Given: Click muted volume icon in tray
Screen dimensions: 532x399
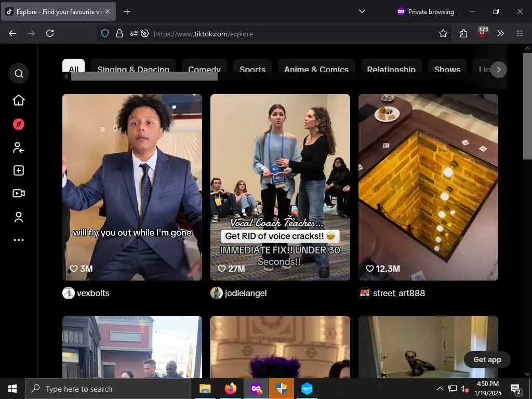Looking at the screenshot, I should pos(464,389).
